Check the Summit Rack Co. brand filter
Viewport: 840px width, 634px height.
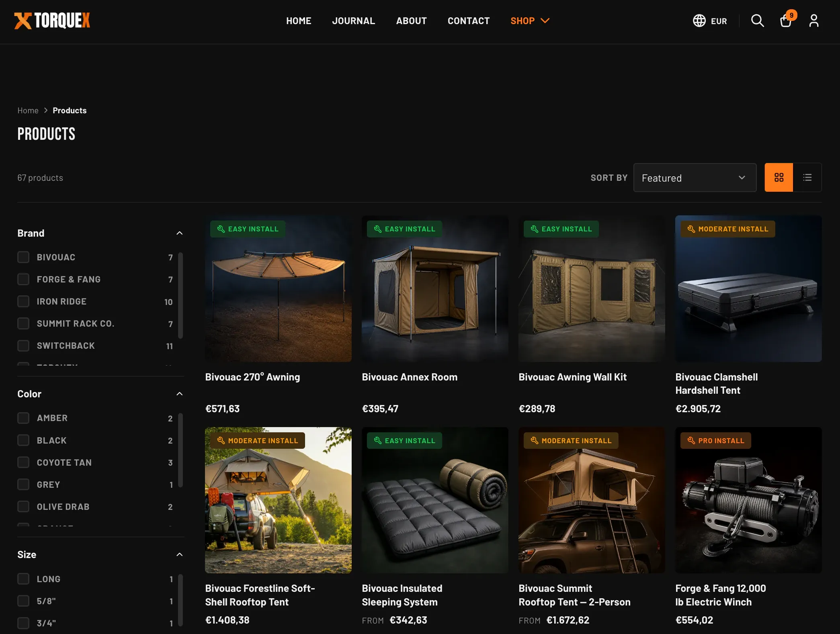click(x=23, y=323)
